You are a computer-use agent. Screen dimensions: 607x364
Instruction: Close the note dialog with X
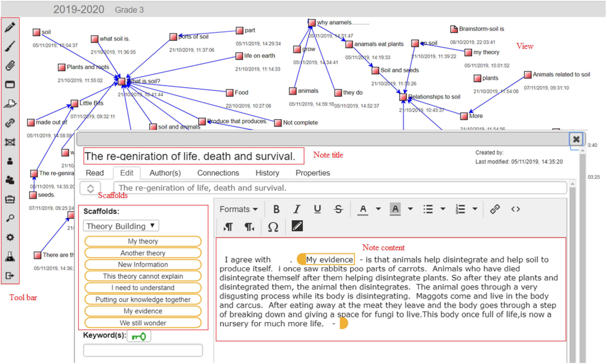[x=576, y=139]
